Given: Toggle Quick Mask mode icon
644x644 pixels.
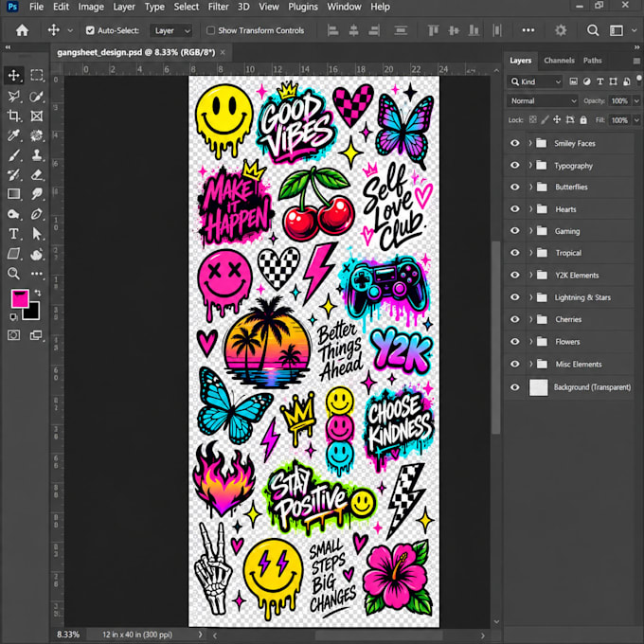Looking at the screenshot, I should (x=13, y=335).
